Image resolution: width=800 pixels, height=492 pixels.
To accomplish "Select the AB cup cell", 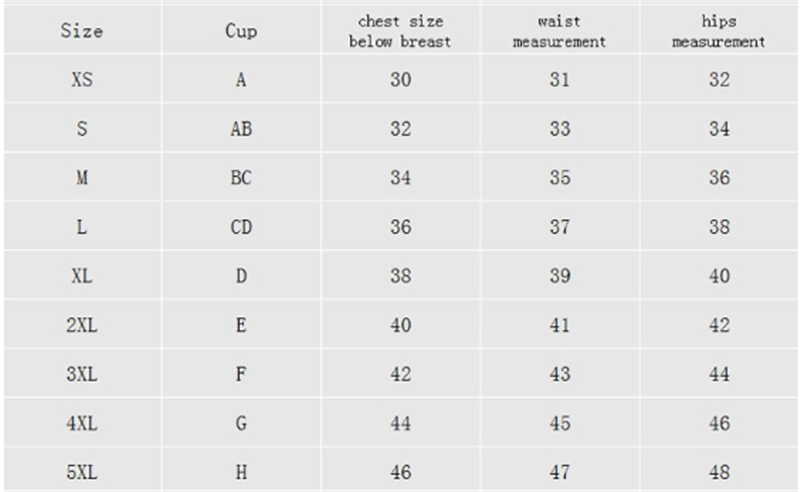I will click(x=240, y=130).
